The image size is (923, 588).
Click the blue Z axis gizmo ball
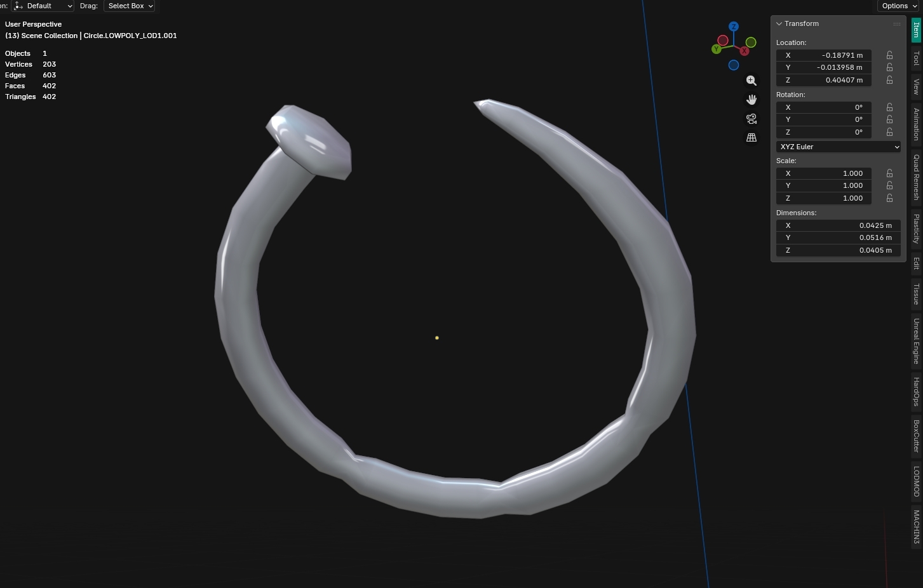(x=734, y=27)
